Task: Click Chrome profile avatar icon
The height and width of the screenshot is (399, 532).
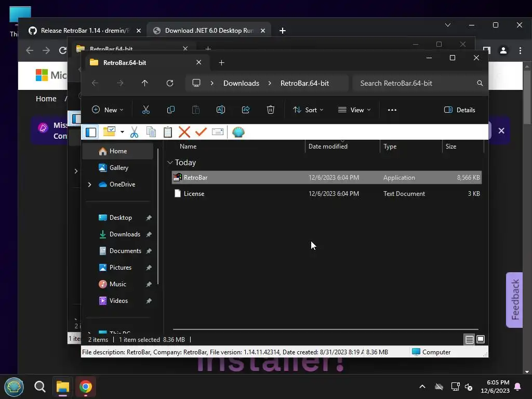Action: point(503,50)
